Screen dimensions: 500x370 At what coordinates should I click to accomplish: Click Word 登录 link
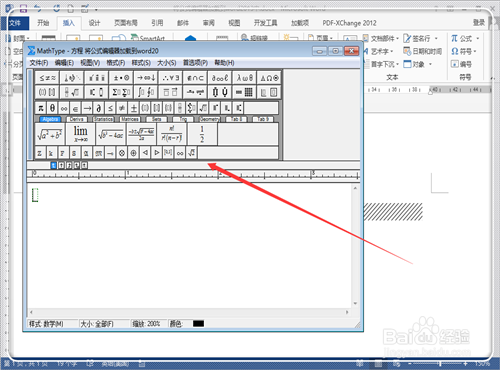coord(479,23)
